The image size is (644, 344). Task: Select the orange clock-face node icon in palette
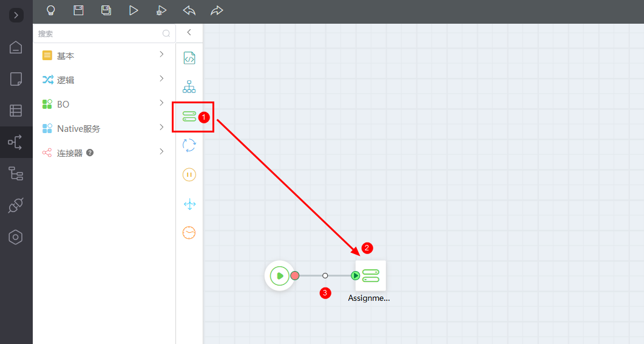[189, 233]
